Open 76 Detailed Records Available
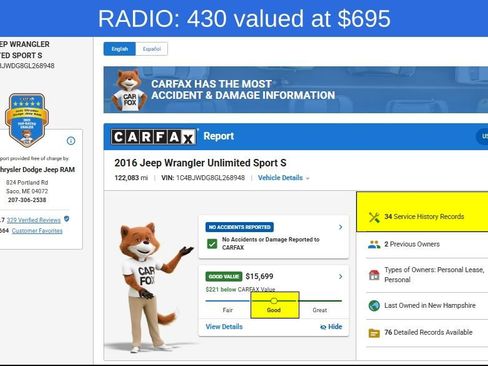488x366 pixels. click(428, 332)
